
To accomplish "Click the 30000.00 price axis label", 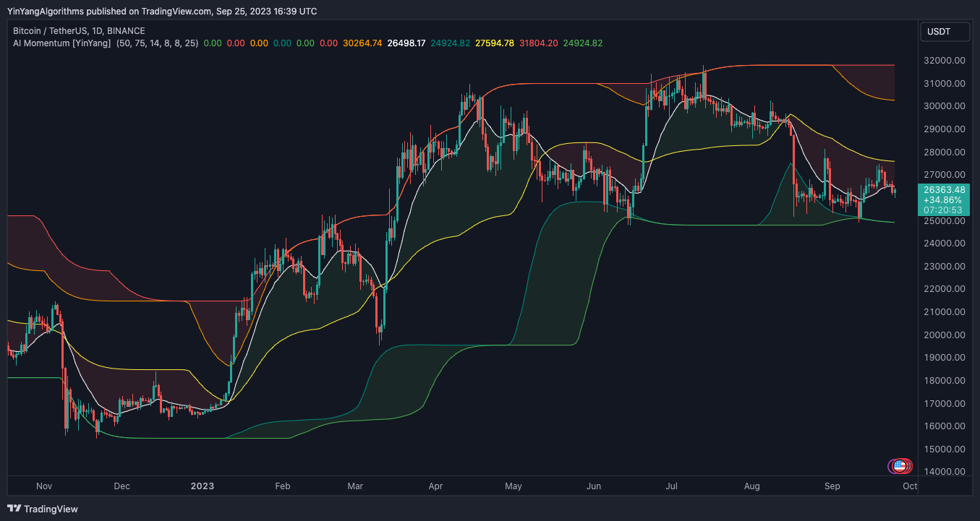I will pyautogui.click(x=945, y=106).
